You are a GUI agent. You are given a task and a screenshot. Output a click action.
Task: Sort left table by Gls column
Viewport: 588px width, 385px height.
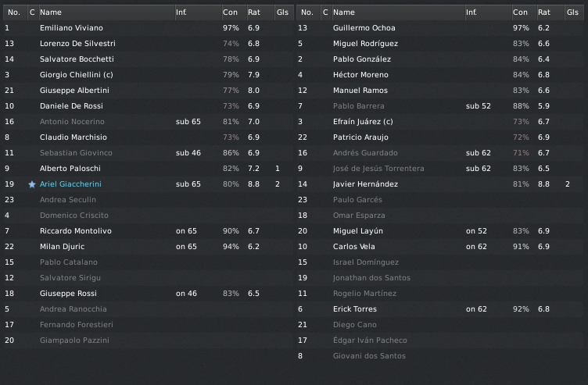tap(281, 12)
